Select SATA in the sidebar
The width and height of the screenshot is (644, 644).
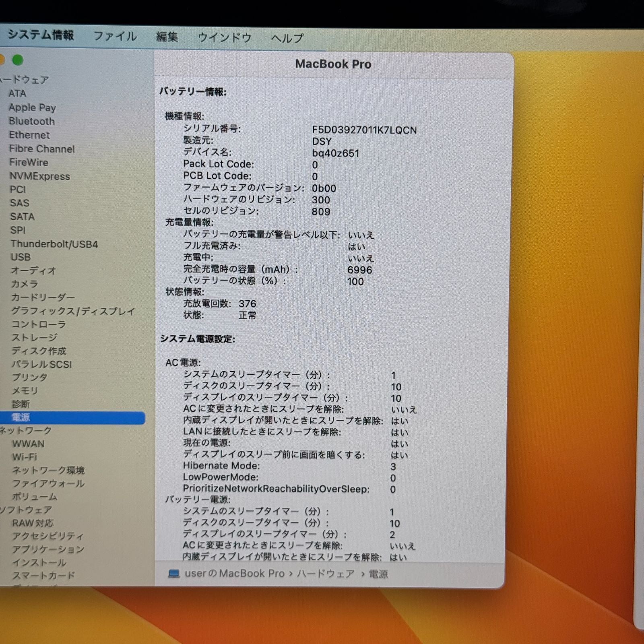[23, 217]
